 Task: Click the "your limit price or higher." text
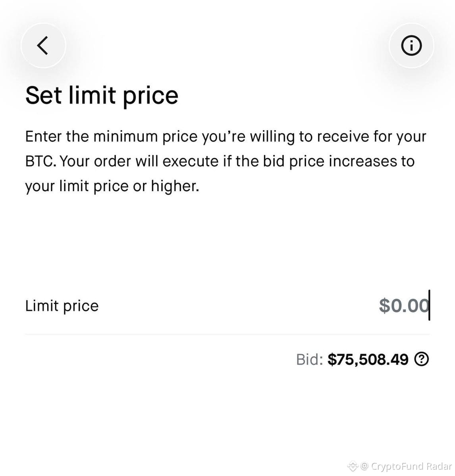pos(112,186)
